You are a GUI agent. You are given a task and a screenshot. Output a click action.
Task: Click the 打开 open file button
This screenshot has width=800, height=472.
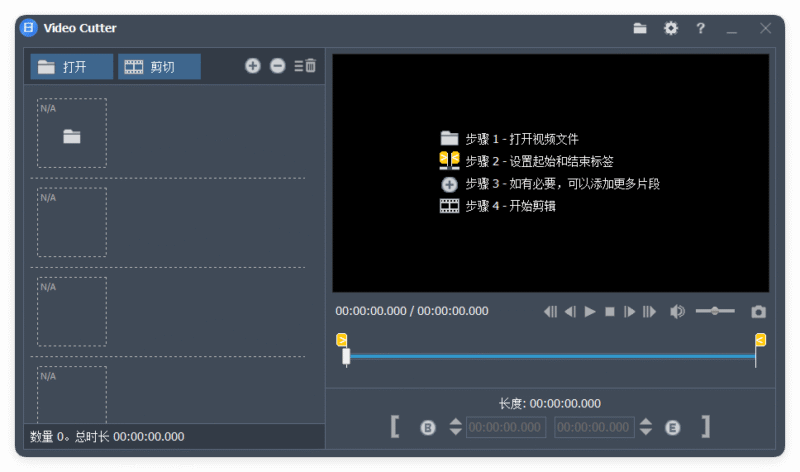[71, 67]
